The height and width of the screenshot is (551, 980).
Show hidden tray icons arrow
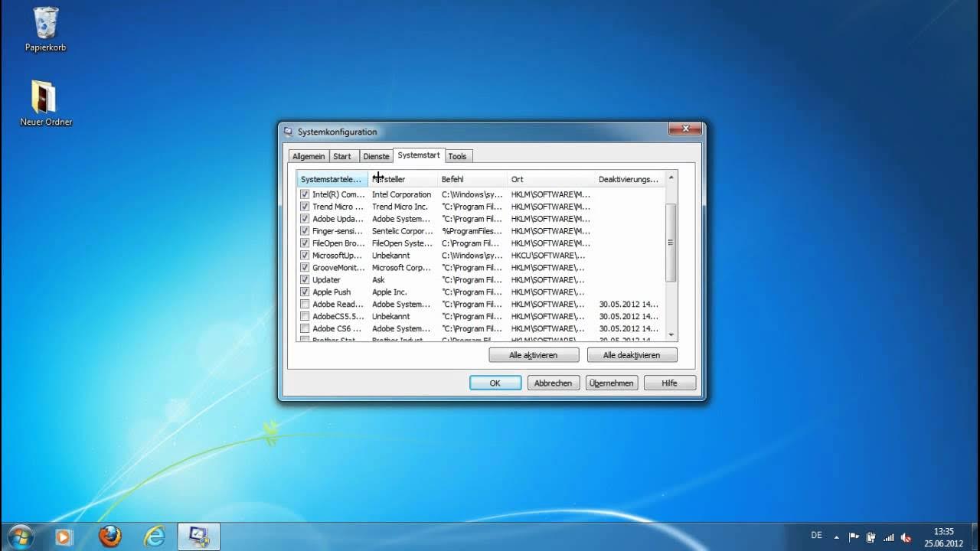836,536
